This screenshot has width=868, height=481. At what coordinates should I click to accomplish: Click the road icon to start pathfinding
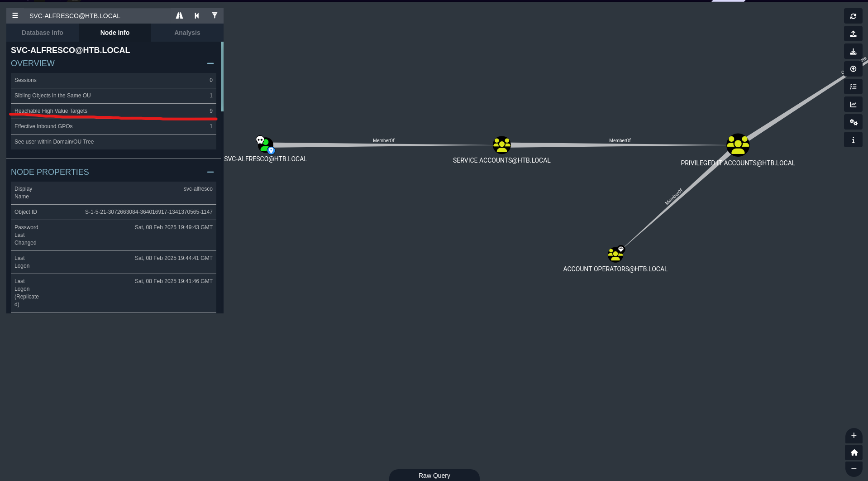click(x=179, y=16)
